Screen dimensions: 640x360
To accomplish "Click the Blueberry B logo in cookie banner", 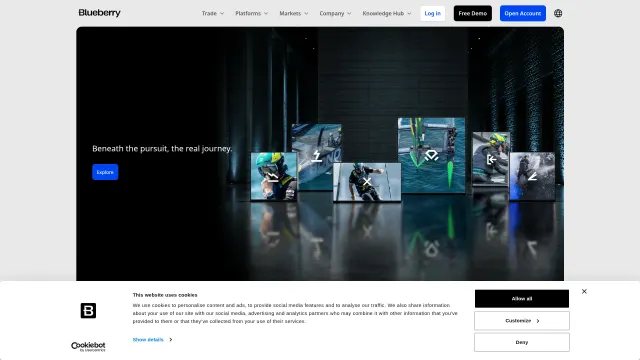I will (88, 311).
